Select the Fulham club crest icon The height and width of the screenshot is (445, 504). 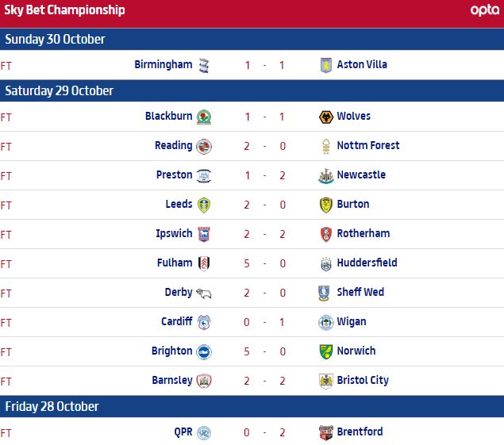[204, 263]
